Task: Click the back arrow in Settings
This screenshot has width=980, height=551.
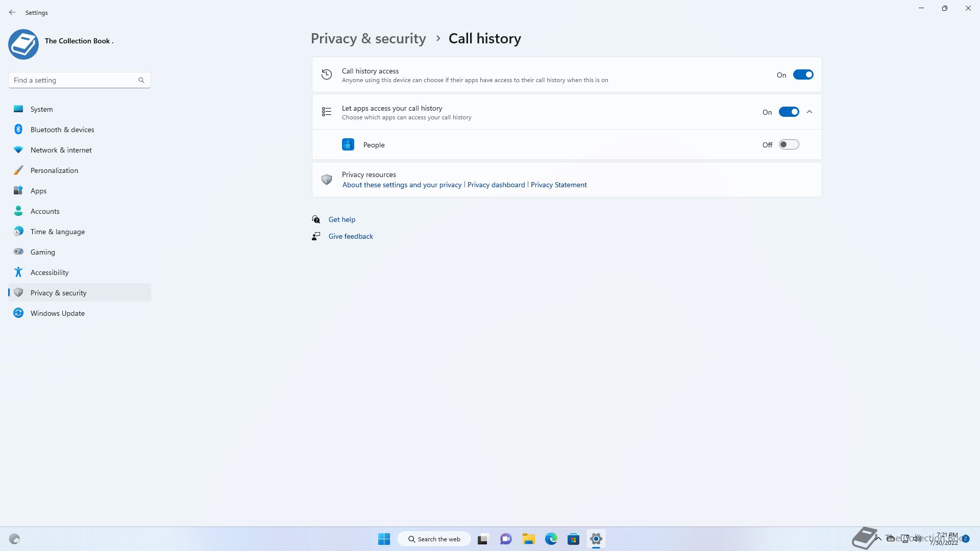Action: pos(12,12)
